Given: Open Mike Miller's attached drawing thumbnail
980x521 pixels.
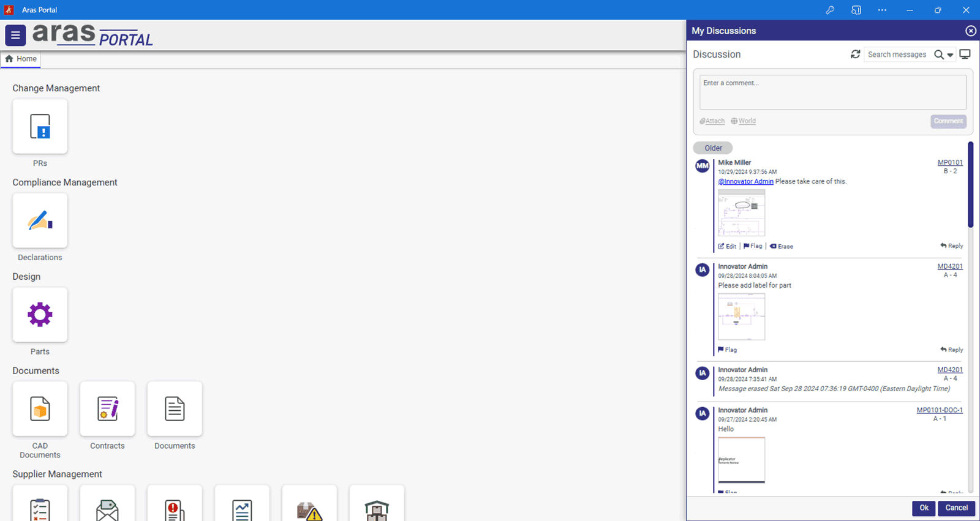Looking at the screenshot, I should (x=742, y=212).
